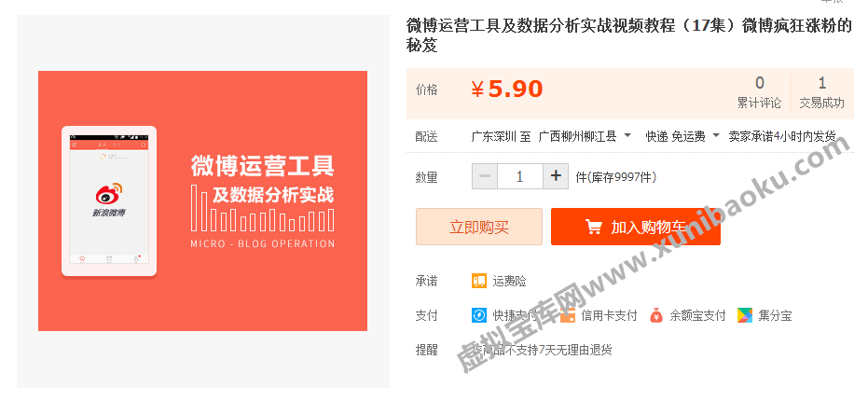Click the 信用卡支付 credit card icon

click(568, 315)
